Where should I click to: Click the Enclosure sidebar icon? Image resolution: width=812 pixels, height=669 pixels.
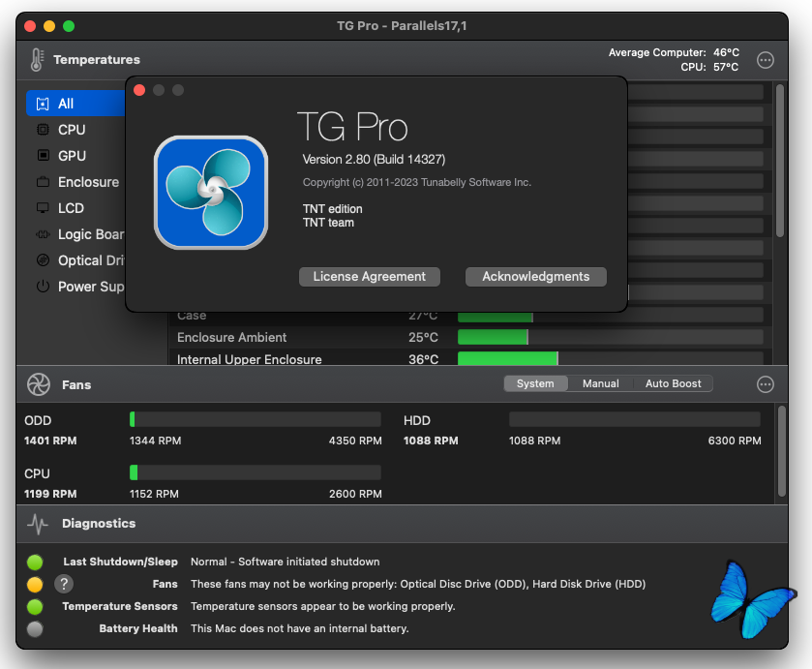43,182
